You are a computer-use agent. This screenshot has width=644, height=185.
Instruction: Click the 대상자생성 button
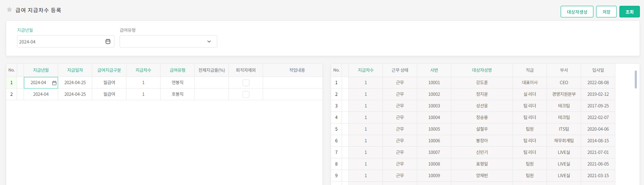[576, 12]
